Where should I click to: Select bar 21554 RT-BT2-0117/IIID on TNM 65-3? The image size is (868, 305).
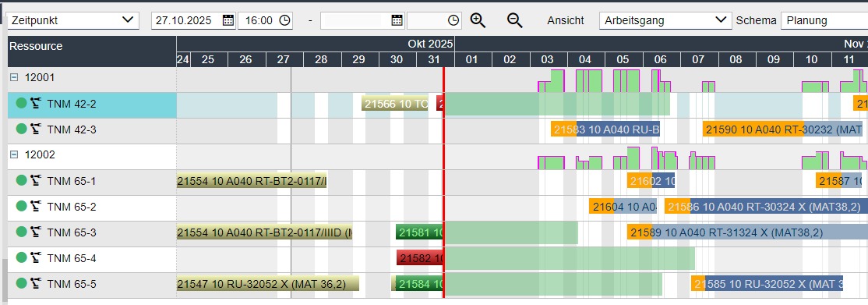(x=264, y=232)
